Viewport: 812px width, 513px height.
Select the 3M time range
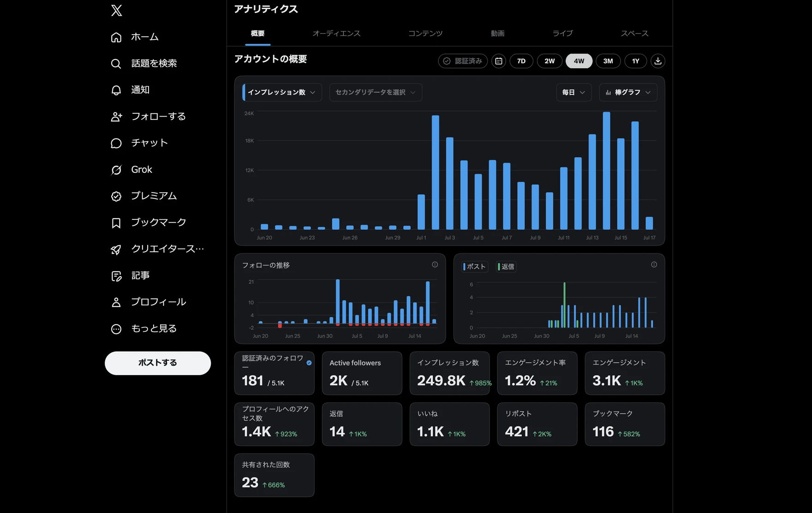click(x=608, y=61)
